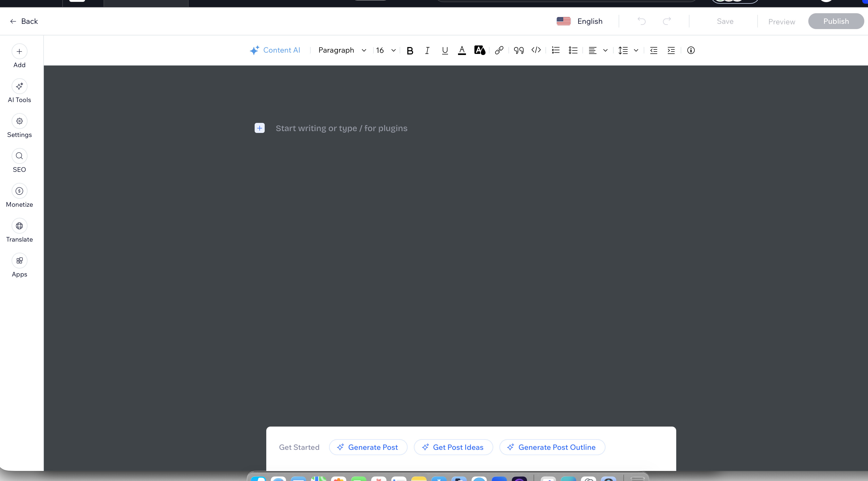Expand the text alignment dropdown
Screen dimensions: 868x481
pyautogui.click(x=605, y=50)
